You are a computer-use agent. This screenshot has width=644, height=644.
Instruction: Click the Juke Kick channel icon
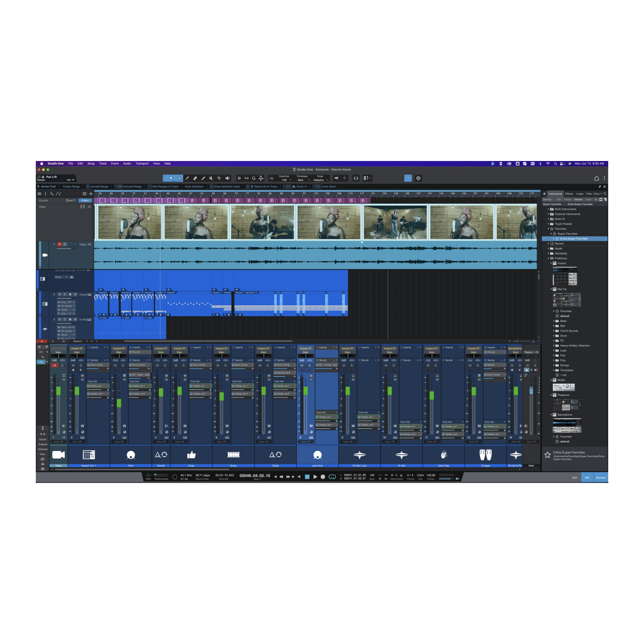[318, 455]
